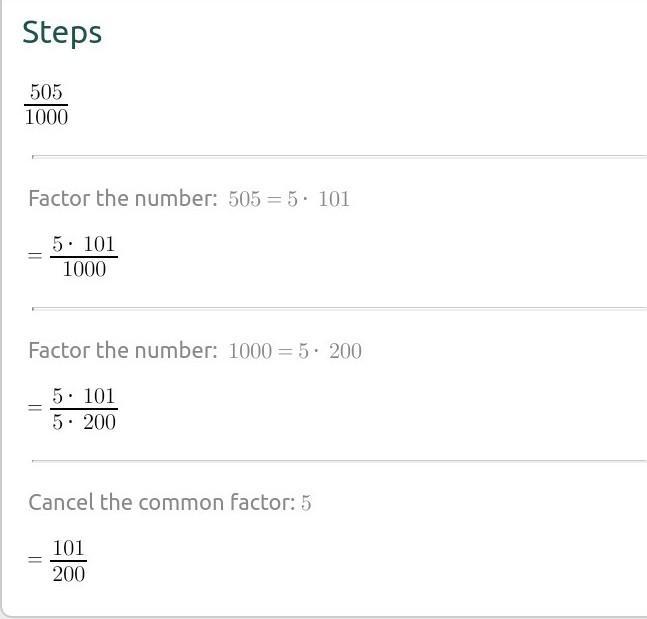
Task: Click the original fraction 505 over 1000
Action: coord(46,104)
